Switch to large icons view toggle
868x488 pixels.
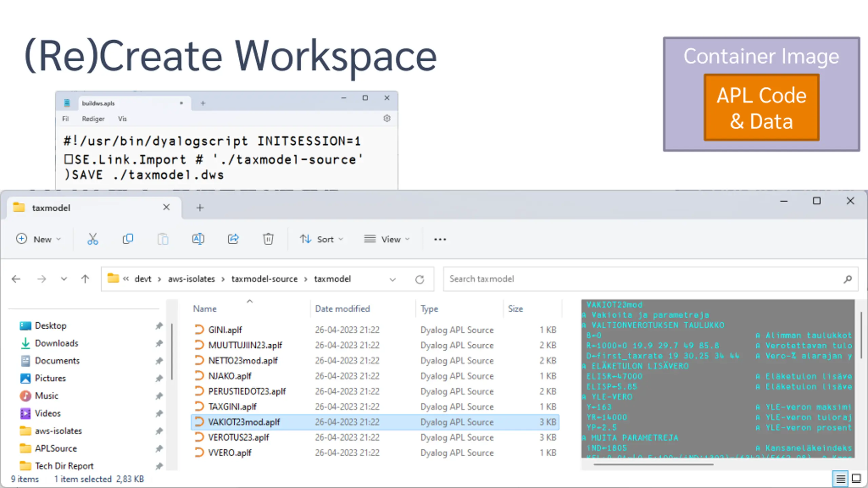(856, 479)
